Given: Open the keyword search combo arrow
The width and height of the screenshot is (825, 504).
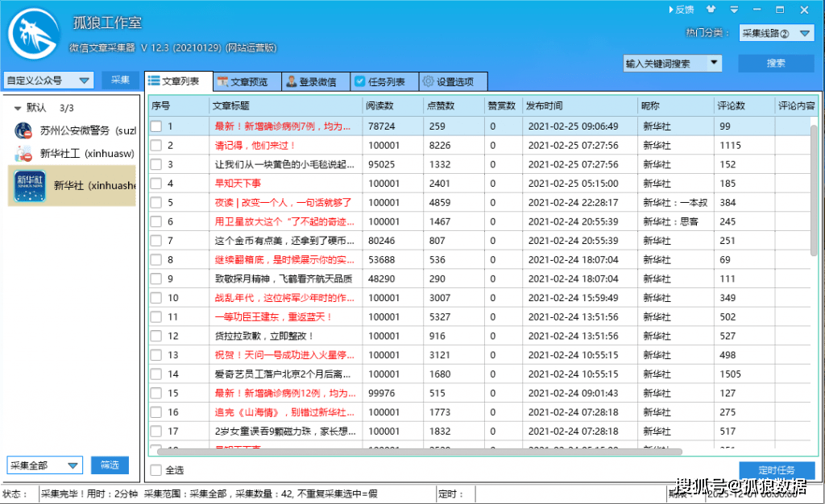Looking at the screenshot, I should pos(714,63).
